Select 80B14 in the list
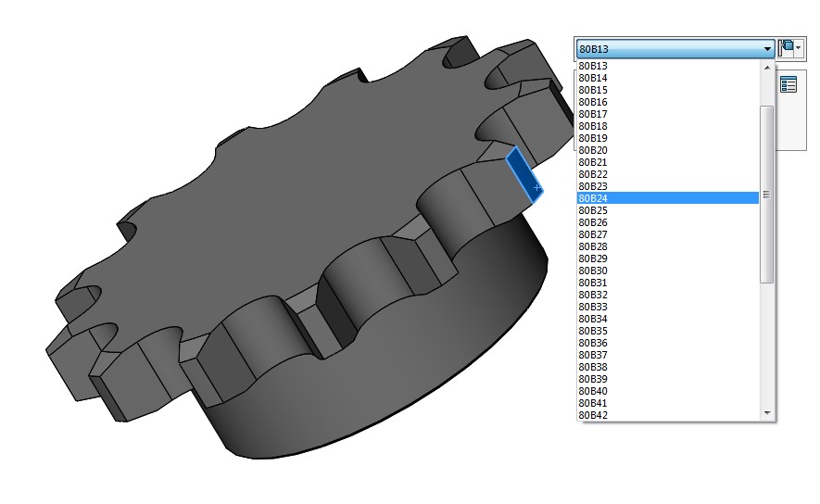Screen dimensions: 820x504 [668, 78]
